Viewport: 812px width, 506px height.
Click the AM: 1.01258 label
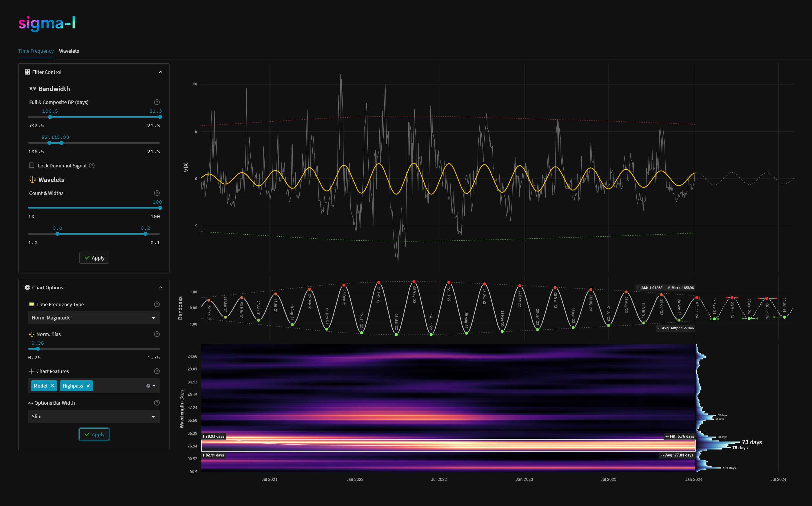[650, 288]
